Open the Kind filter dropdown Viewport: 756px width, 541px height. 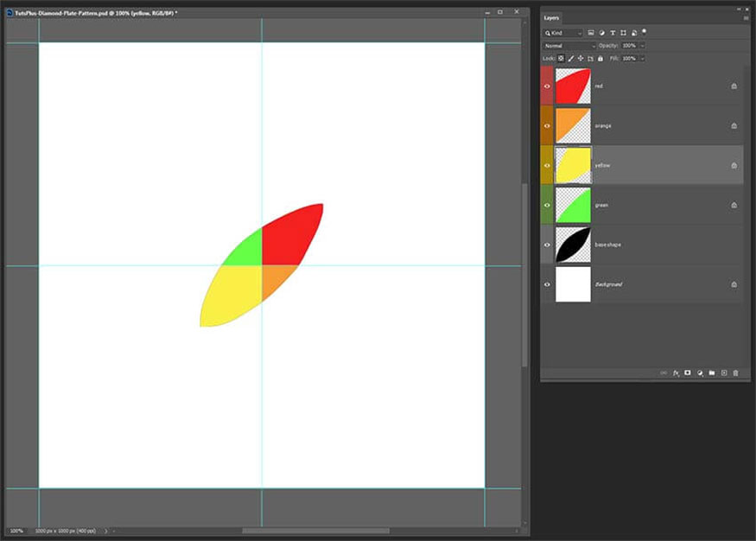pyautogui.click(x=563, y=33)
